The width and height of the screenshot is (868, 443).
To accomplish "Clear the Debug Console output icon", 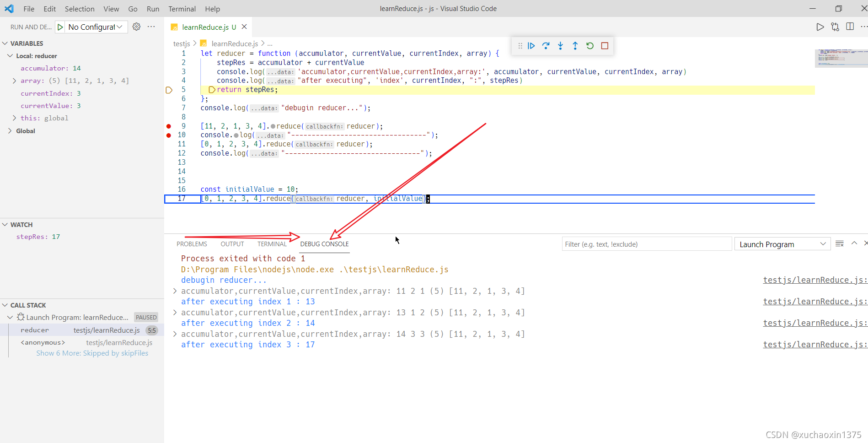I will [840, 243].
